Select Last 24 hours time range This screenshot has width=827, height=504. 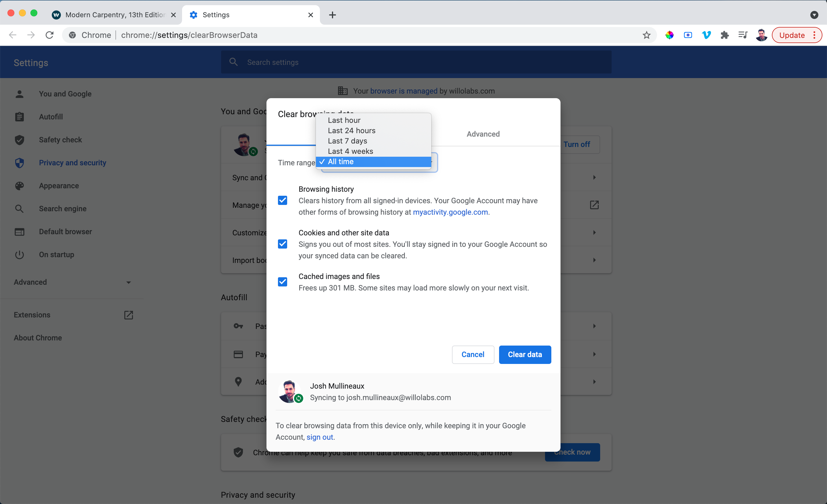[351, 131]
